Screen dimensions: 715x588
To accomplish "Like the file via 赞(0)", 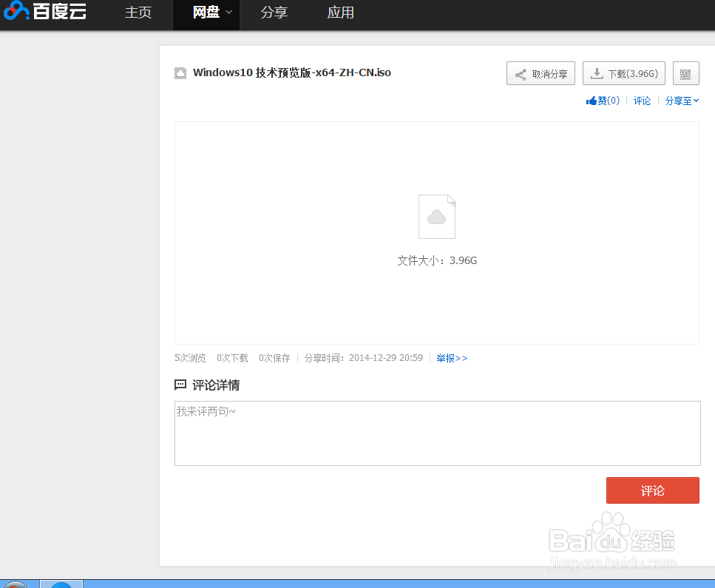I will (603, 101).
